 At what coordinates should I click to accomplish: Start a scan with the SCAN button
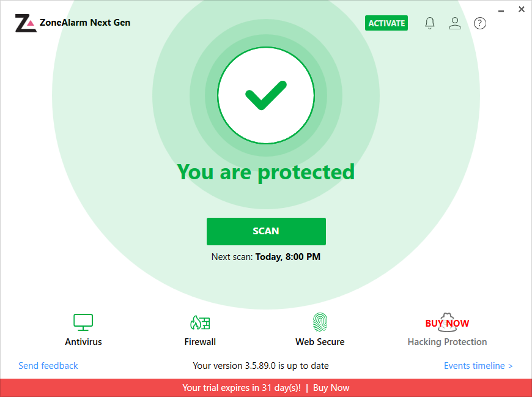tap(266, 231)
